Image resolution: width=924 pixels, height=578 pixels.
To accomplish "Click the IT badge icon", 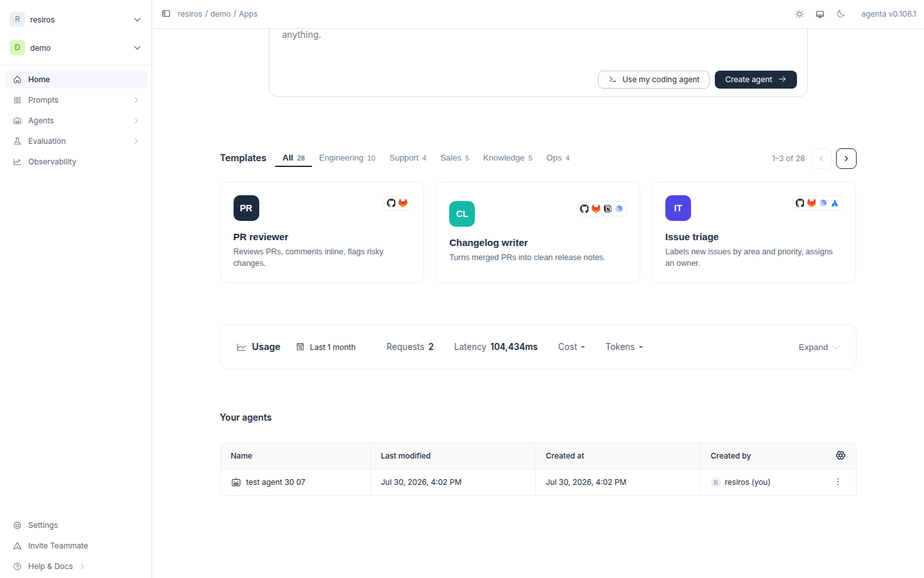I will [x=678, y=208].
